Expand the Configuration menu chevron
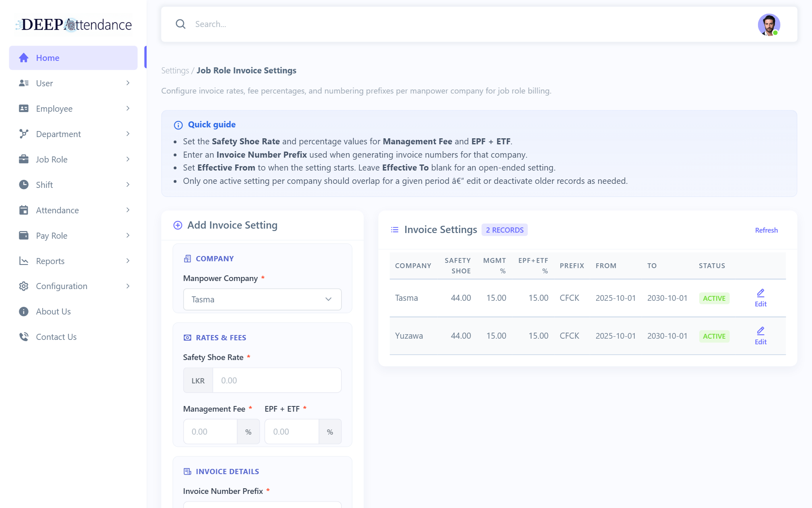812x508 pixels. point(128,286)
